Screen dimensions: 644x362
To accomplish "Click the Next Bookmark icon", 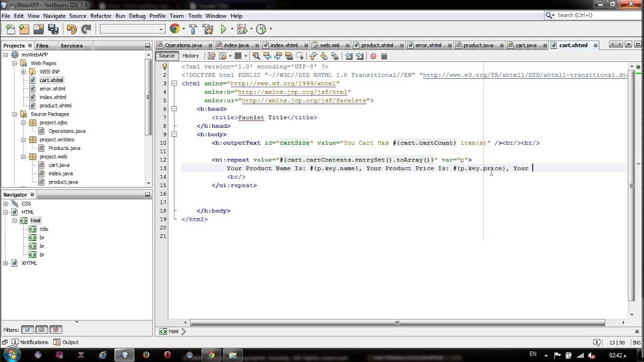I will 324,56.
